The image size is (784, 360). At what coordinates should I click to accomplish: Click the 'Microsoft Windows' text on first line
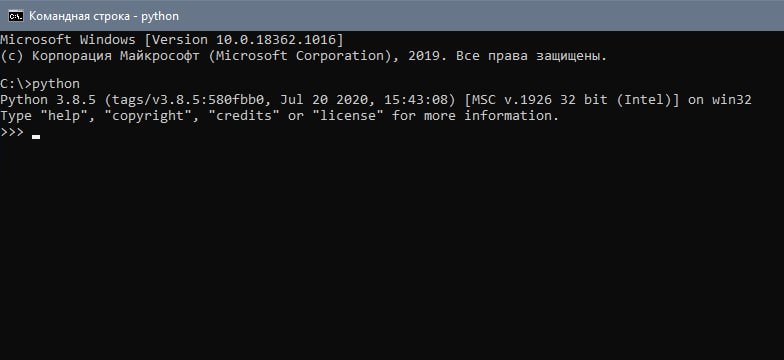pyautogui.click(x=68, y=40)
